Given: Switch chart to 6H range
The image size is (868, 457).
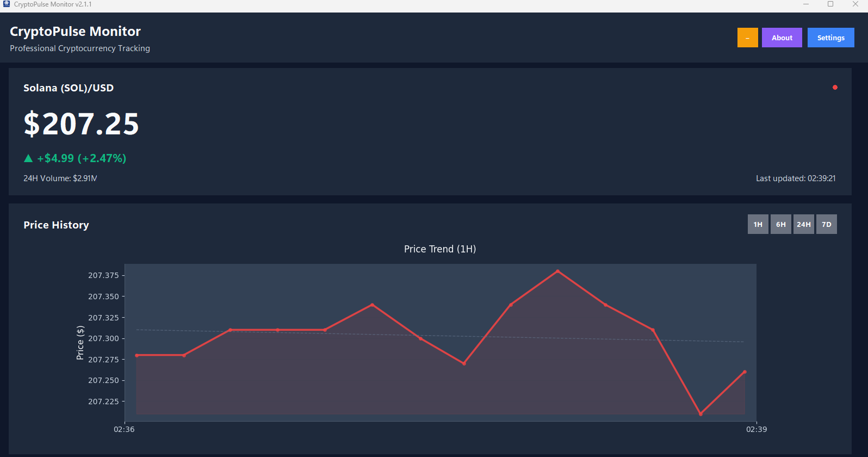Looking at the screenshot, I should click(780, 224).
